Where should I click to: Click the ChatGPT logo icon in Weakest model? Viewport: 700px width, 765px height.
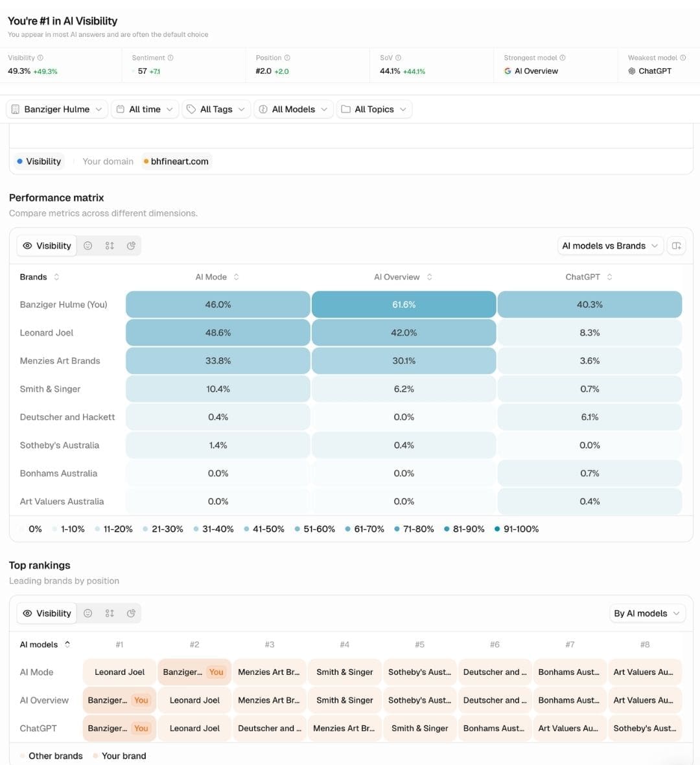tap(632, 71)
